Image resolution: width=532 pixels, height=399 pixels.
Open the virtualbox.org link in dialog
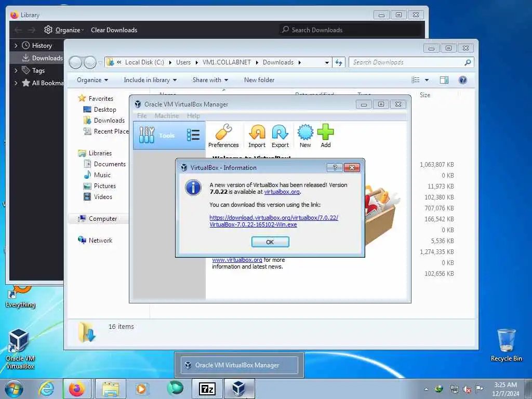click(282, 192)
